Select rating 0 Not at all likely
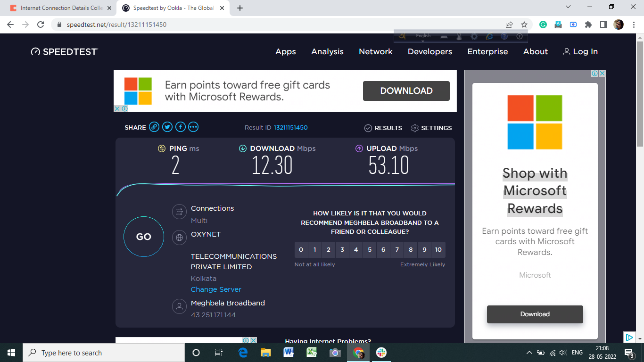This screenshot has width=644, height=362. click(301, 249)
